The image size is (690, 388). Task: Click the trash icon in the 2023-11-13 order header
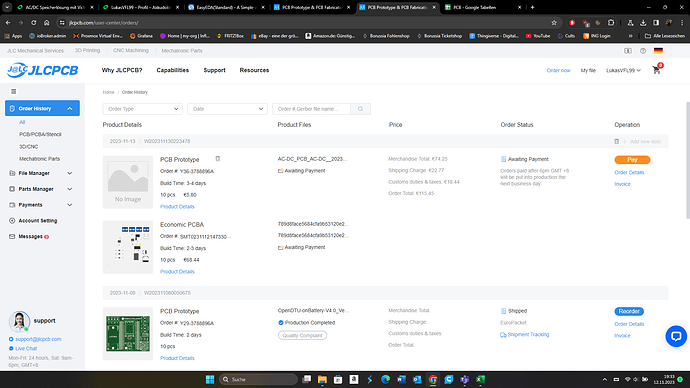pyautogui.click(x=617, y=141)
